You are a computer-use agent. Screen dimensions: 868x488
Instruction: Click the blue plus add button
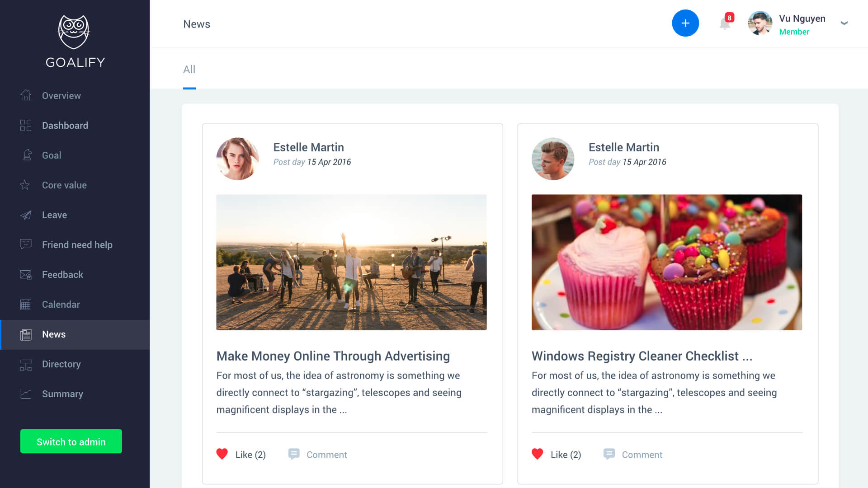click(685, 23)
